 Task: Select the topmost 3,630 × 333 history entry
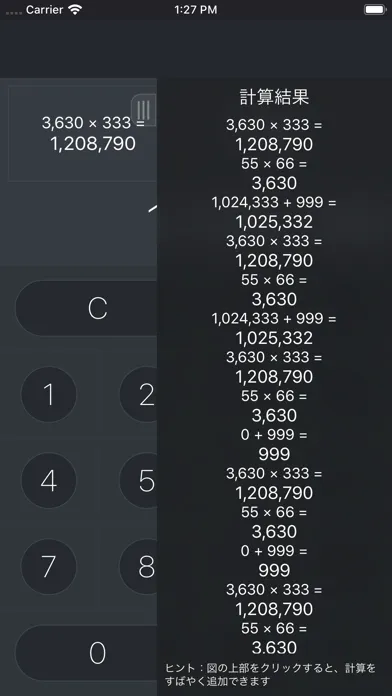point(274,125)
